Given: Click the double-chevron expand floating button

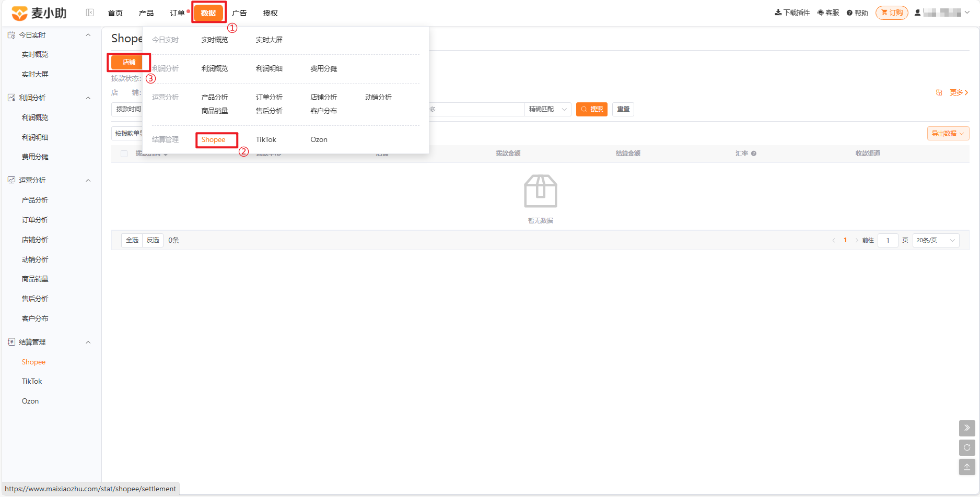Looking at the screenshot, I should (967, 428).
